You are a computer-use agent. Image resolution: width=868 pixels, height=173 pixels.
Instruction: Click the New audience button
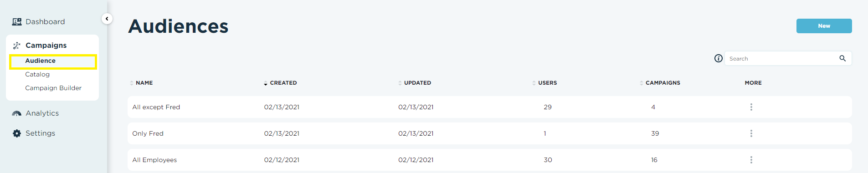coord(824,26)
